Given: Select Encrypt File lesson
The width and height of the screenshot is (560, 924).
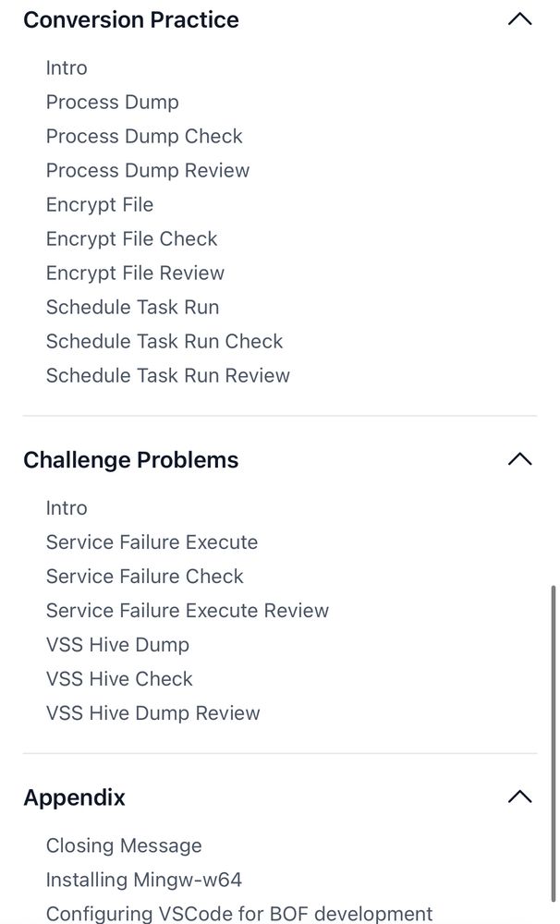Looking at the screenshot, I should pos(100,204).
